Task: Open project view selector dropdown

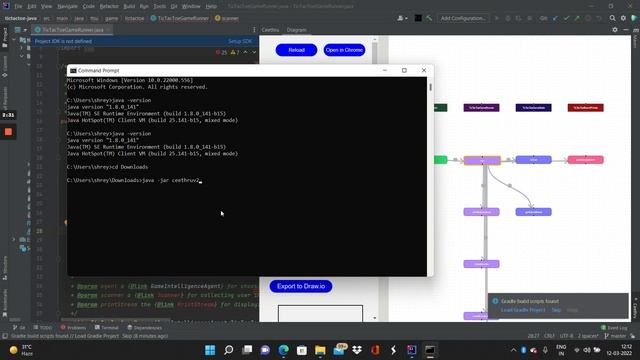Action: 20,30
